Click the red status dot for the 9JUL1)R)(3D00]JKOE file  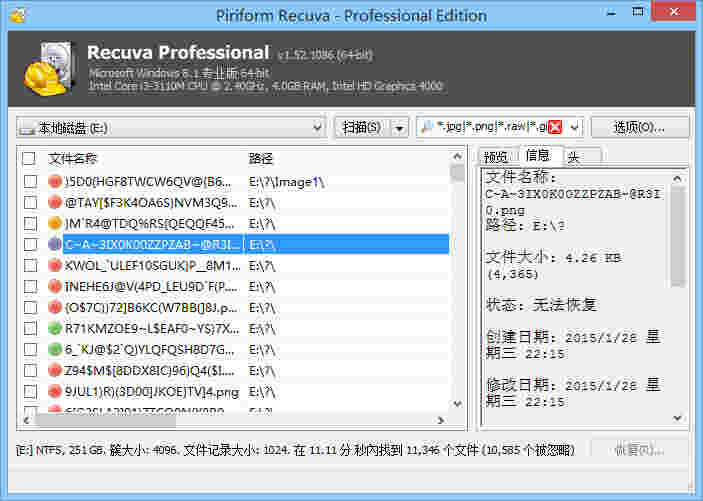(55, 392)
